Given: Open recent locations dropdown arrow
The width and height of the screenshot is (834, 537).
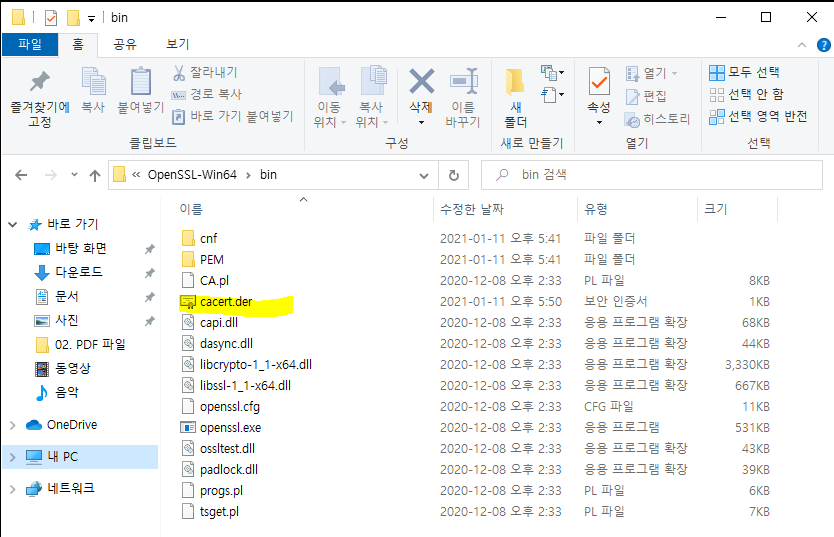Looking at the screenshot, I should pyautogui.click(x=74, y=175).
